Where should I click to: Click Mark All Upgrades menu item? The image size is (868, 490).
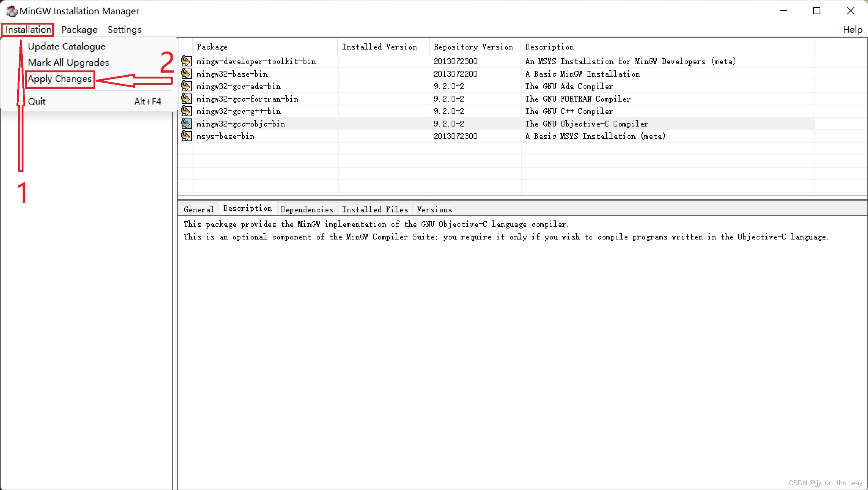(68, 63)
